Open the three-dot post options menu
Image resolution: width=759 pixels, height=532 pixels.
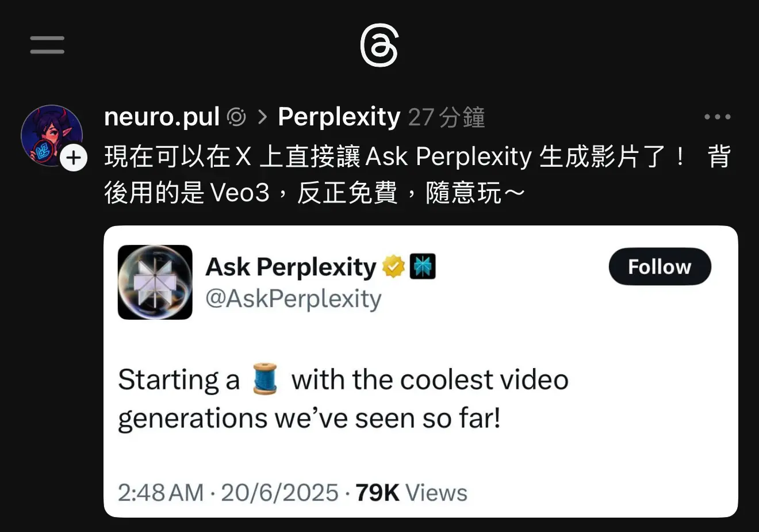click(717, 117)
